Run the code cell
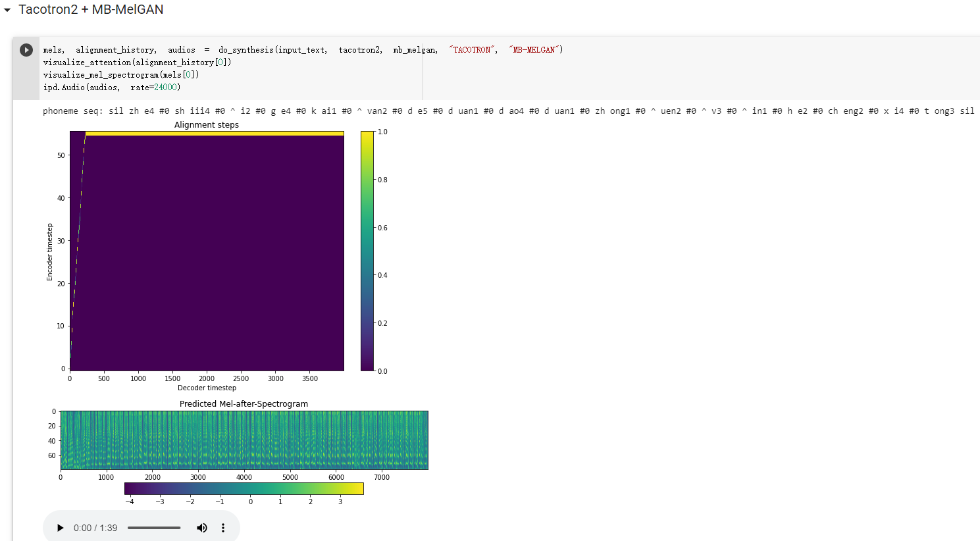 pos(26,49)
